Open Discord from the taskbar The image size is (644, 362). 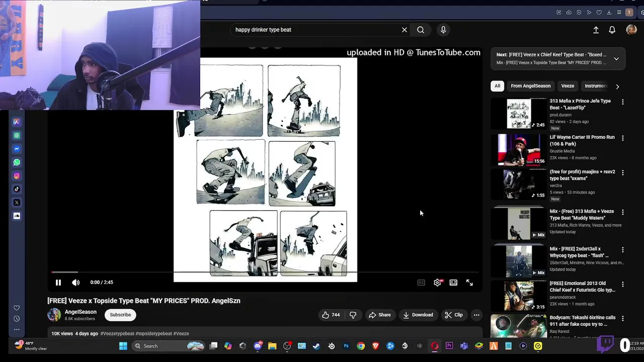click(258, 346)
